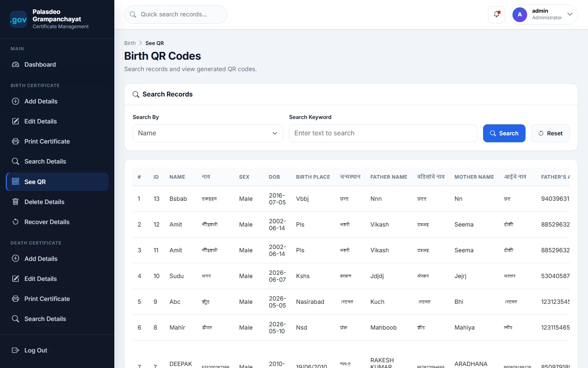Click the Log Out door icon
This screenshot has width=588, height=368.
coord(16,350)
